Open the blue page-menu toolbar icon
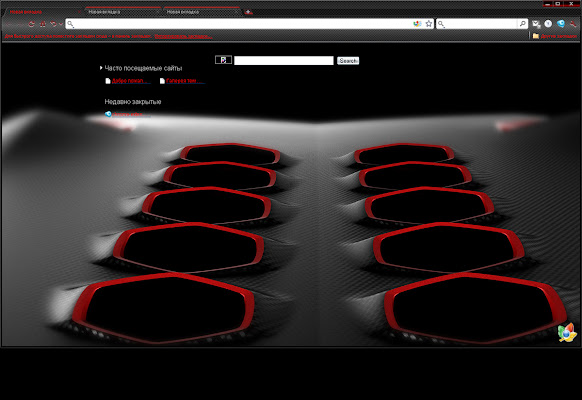Image resolution: width=582 pixels, height=400 pixels. point(561,24)
